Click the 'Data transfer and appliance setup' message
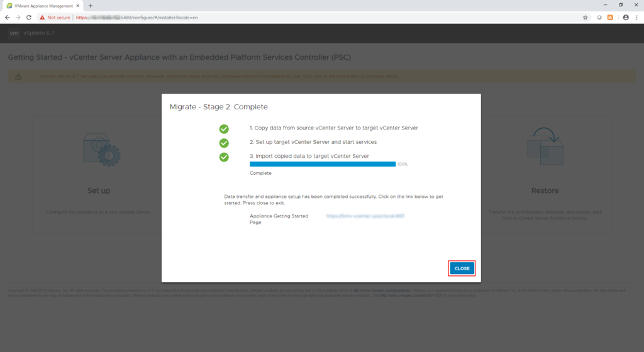The width and height of the screenshot is (644, 352). click(333, 200)
